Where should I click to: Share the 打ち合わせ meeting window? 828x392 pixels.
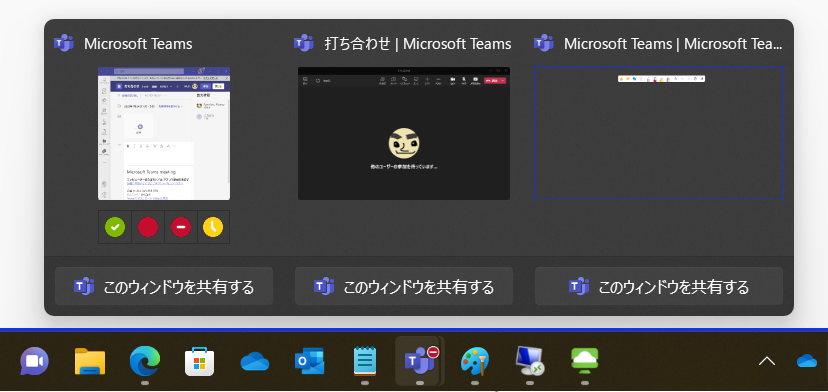click(x=404, y=286)
